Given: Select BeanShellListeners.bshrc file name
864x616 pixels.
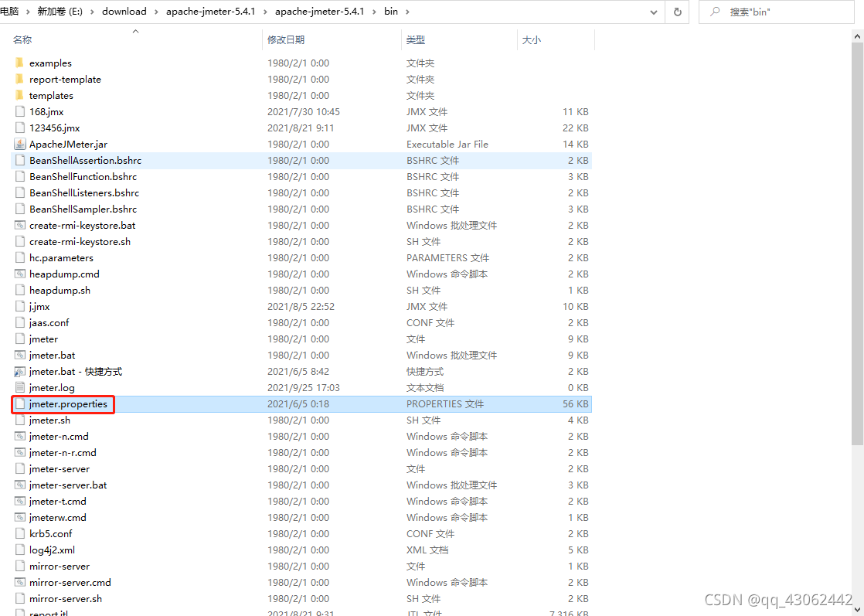Looking at the screenshot, I should click(x=84, y=193).
